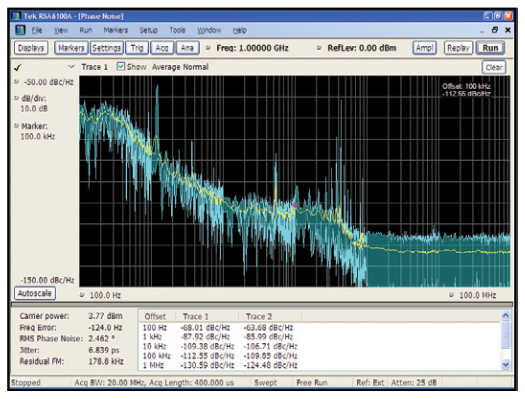Click the Carrier power 3.77 dBm value
The height and width of the screenshot is (399, 525).
(x=105, y=316)
